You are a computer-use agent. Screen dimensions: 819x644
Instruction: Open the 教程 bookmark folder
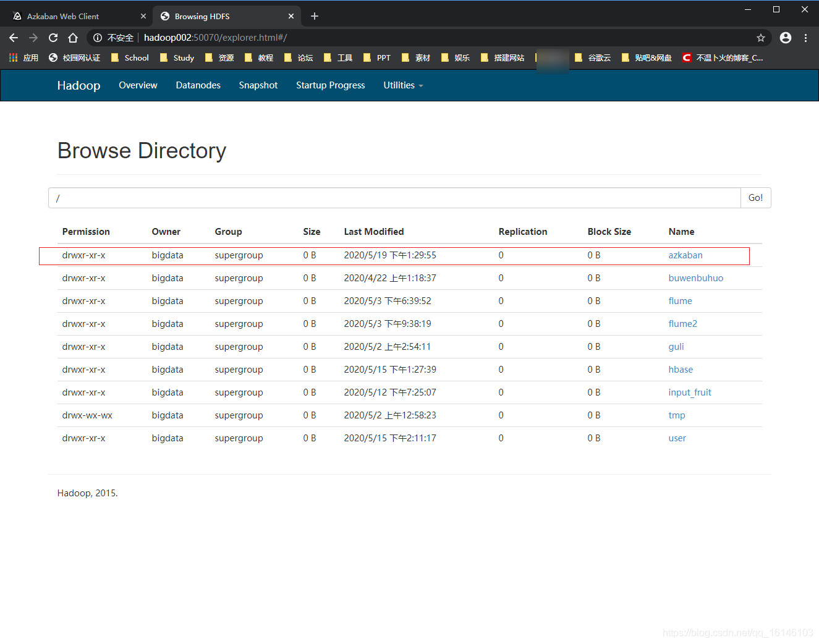[x=259, y=57]
